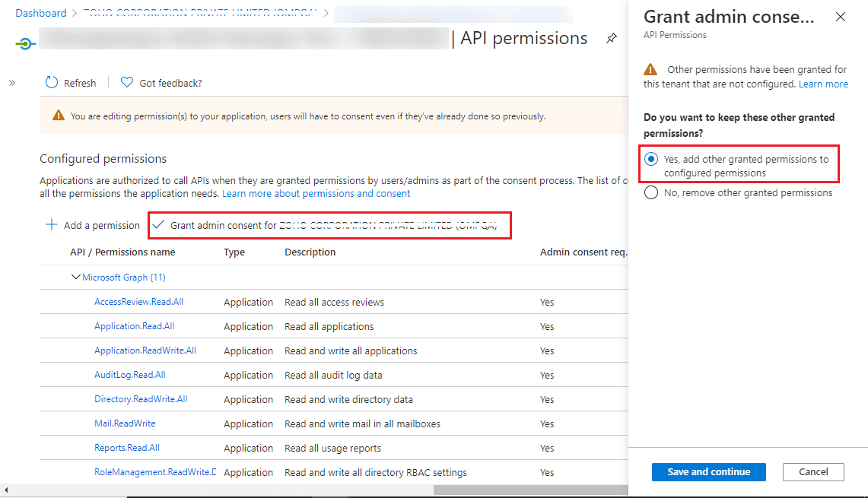Screen dimensions: 868x498
Task: Click Learn more in the consent panel
Action: coord(823,84)
